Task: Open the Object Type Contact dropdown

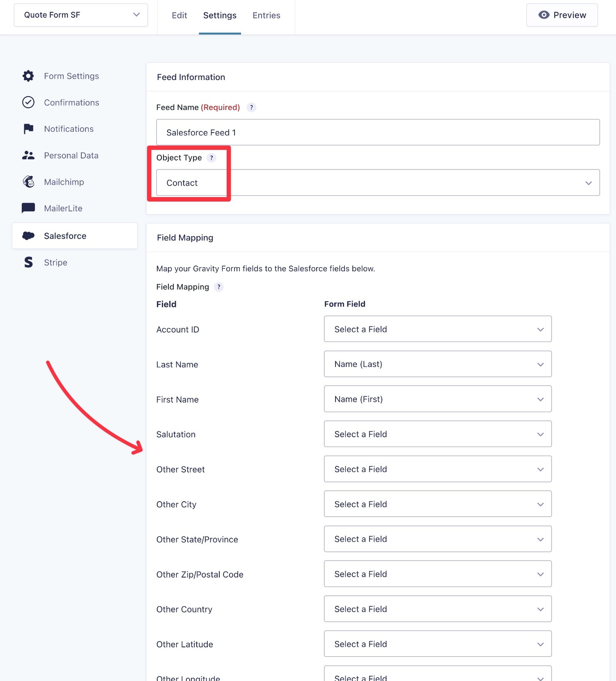Action: 378,183
